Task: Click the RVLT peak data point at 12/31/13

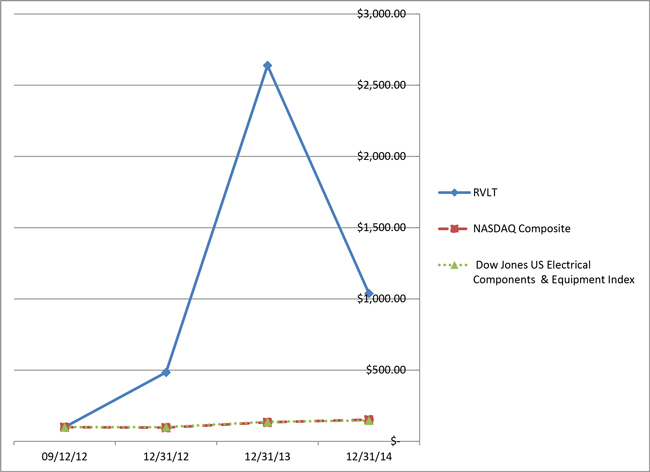Action: pos(267,66)
